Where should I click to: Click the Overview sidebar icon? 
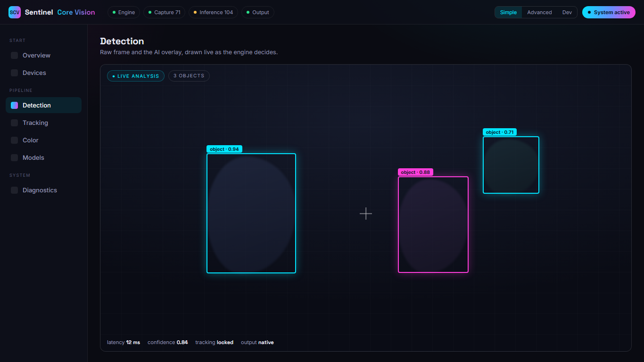15,56
